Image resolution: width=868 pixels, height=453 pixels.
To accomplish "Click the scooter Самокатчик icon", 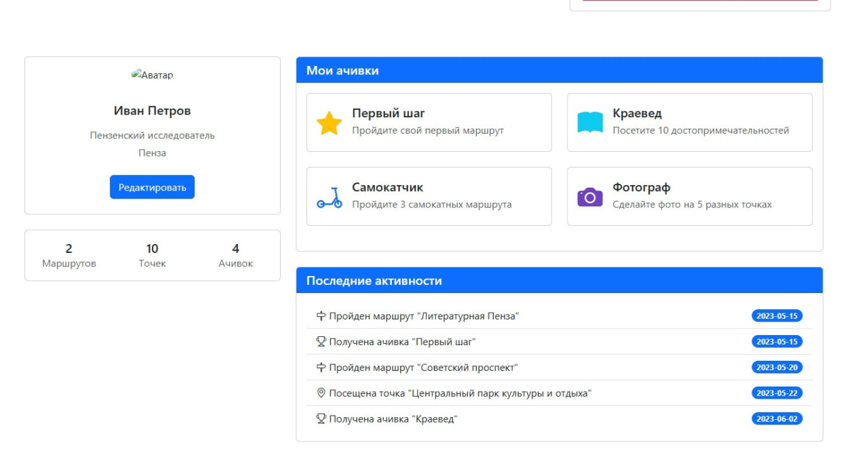I will pos(329,197).
